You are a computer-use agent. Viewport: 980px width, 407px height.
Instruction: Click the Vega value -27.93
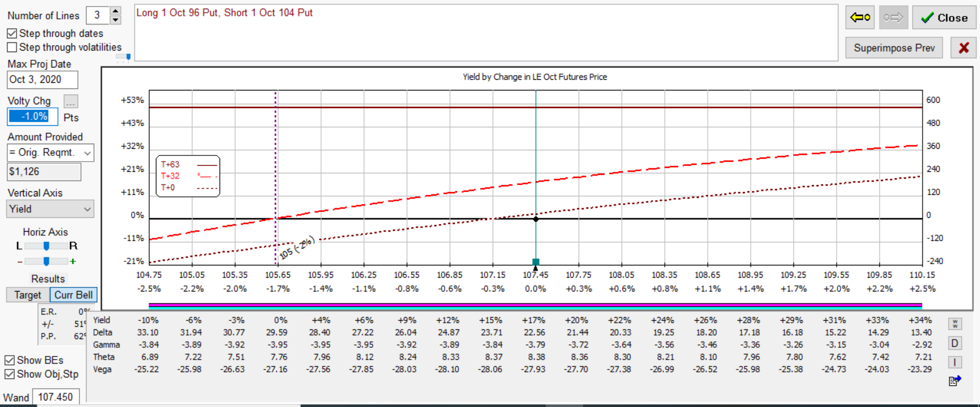point(533,369)
